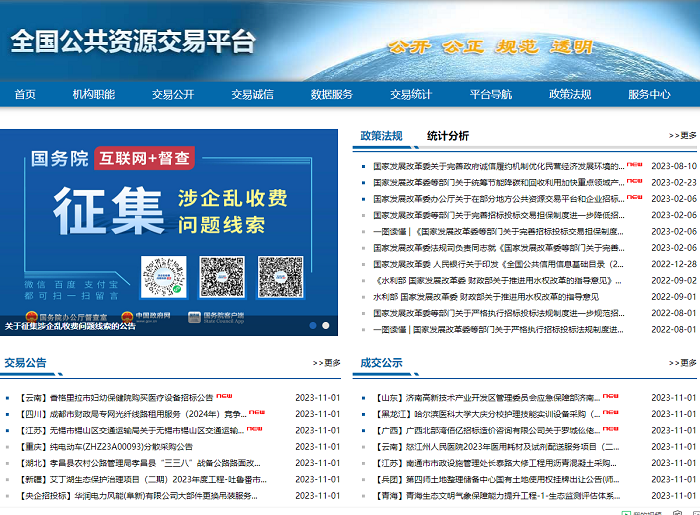Screen dimensions: 700x515
Task: Click the 交易统计 navigation item
Action: (411, 94)
